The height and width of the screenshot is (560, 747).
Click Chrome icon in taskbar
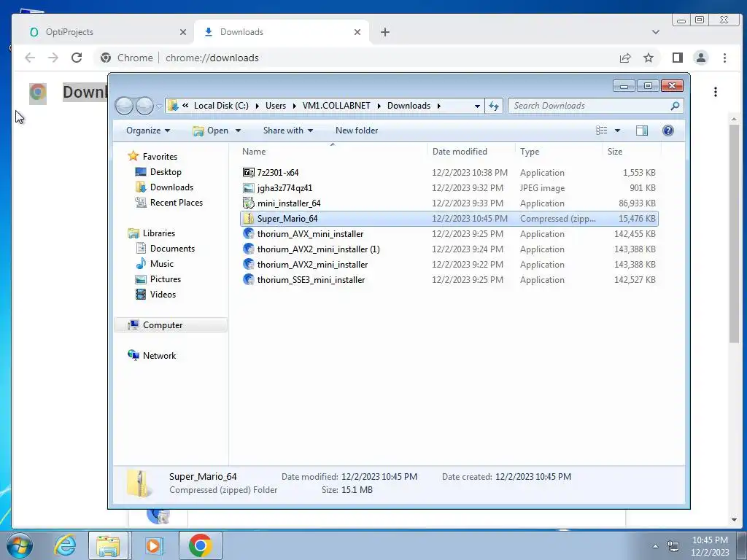coord(200,545)
